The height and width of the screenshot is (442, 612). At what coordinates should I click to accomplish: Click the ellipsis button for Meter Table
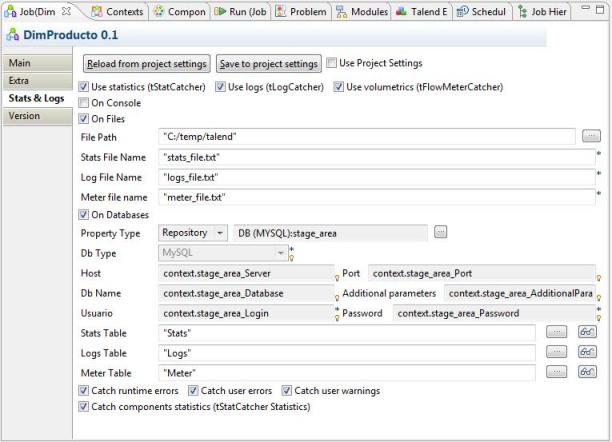(x=558, y=372)
